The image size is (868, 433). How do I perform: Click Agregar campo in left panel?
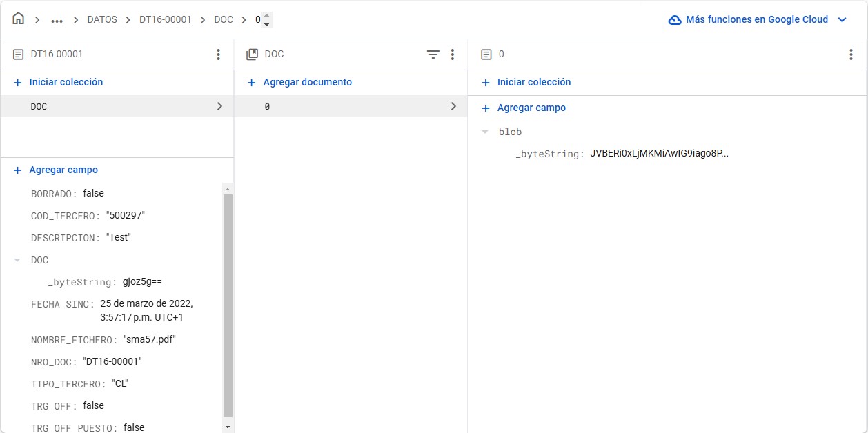point(63,170)
